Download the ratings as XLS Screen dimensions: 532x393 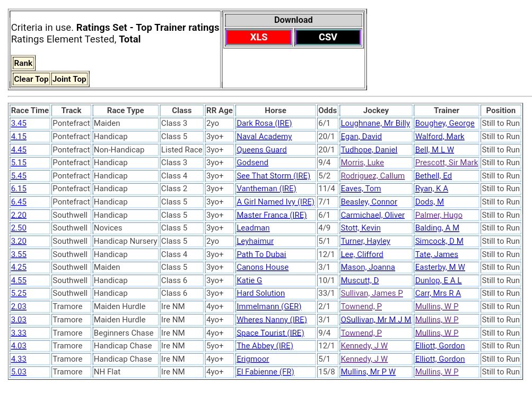click(259, 37)
